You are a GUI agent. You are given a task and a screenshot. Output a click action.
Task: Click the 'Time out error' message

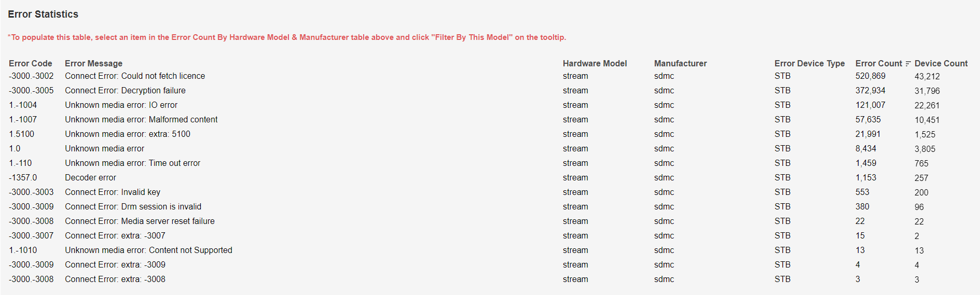pos(132,163)
